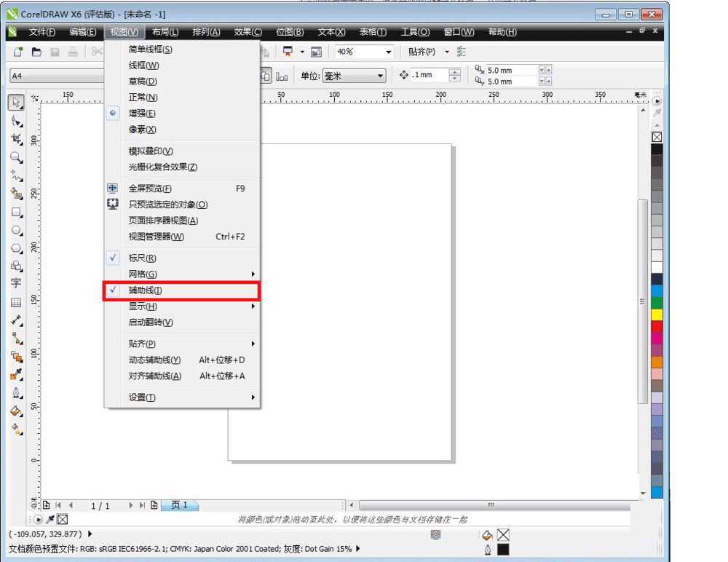The width and height of the screenshot is (728, 562).
Task: Click the Crop tool
Action: (15, 138)
